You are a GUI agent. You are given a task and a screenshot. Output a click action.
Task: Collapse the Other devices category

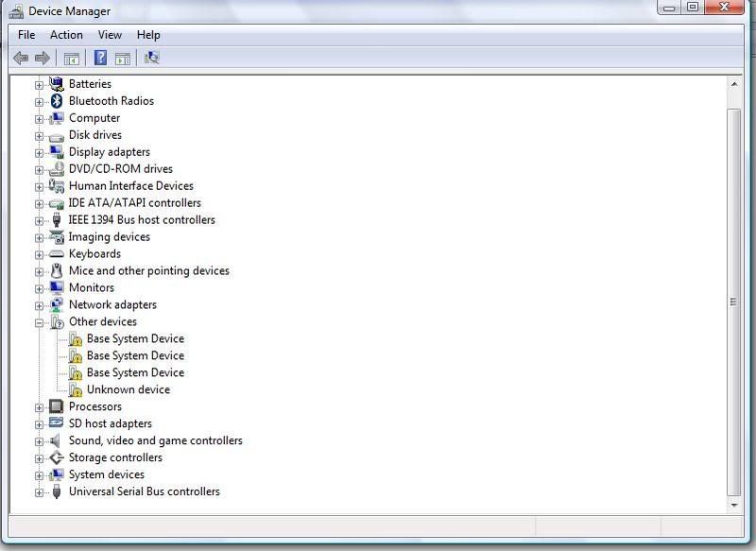(39, 323)
